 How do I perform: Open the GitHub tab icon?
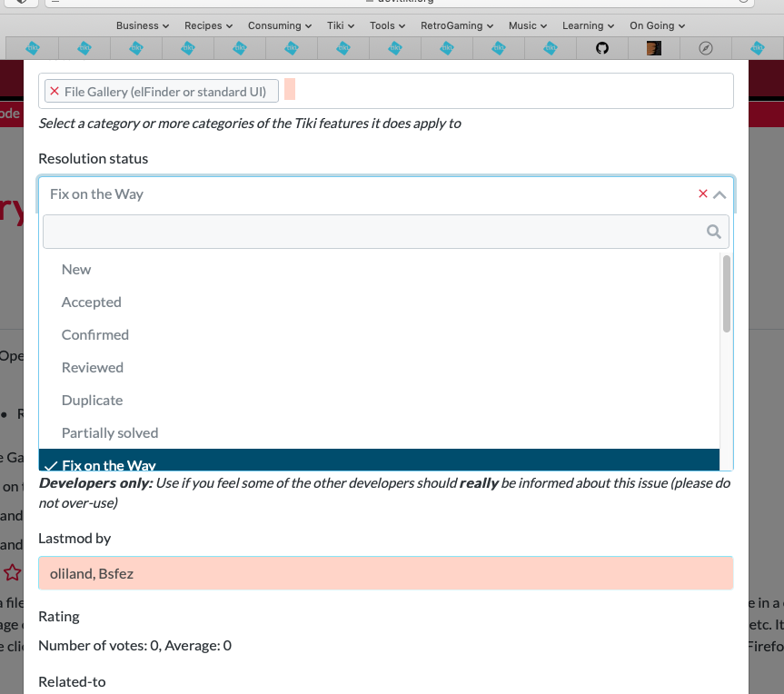[x=602, y=48]
